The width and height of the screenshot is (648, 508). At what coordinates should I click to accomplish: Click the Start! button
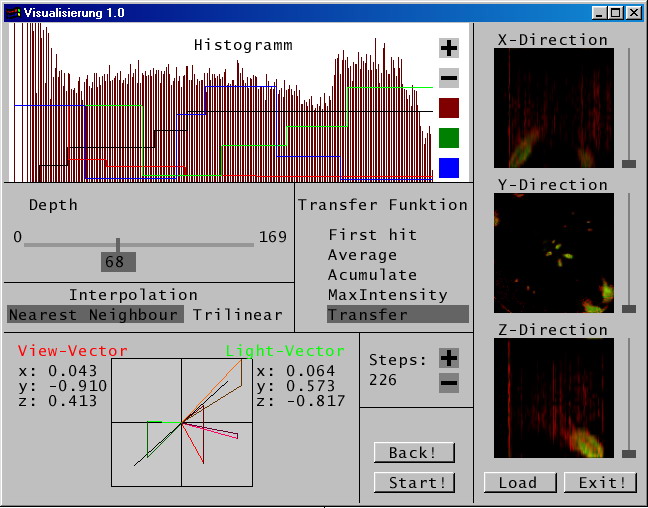point(414,482)
